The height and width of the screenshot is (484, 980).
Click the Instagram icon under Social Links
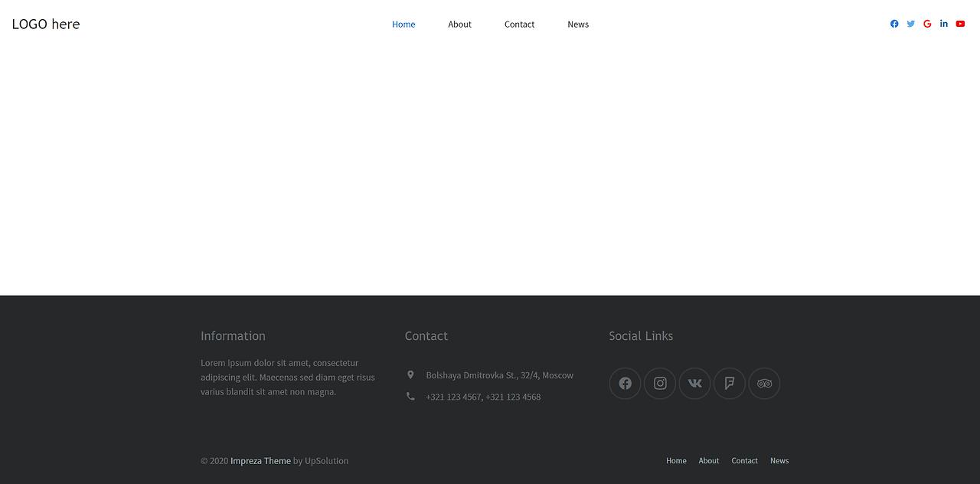659,384
